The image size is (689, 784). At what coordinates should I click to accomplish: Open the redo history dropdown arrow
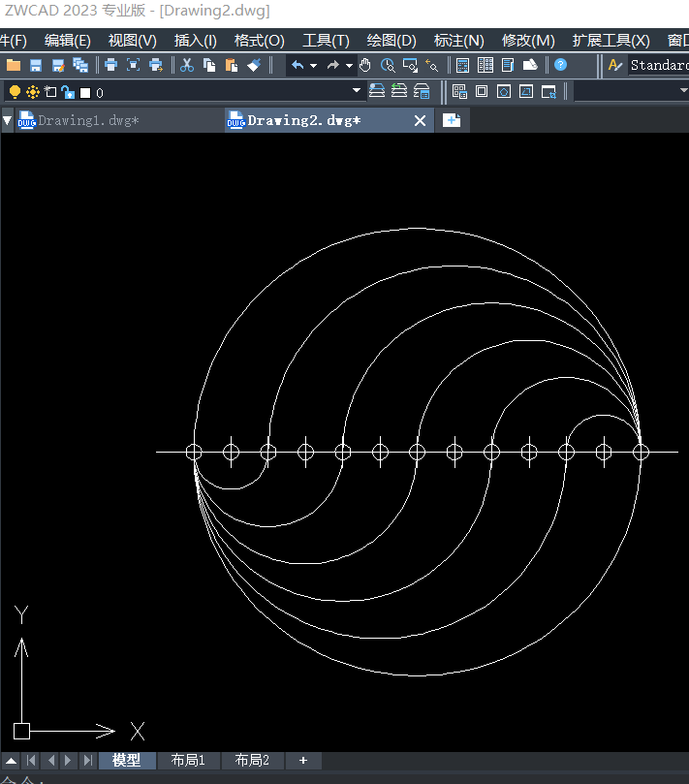[x=349, y=66]
